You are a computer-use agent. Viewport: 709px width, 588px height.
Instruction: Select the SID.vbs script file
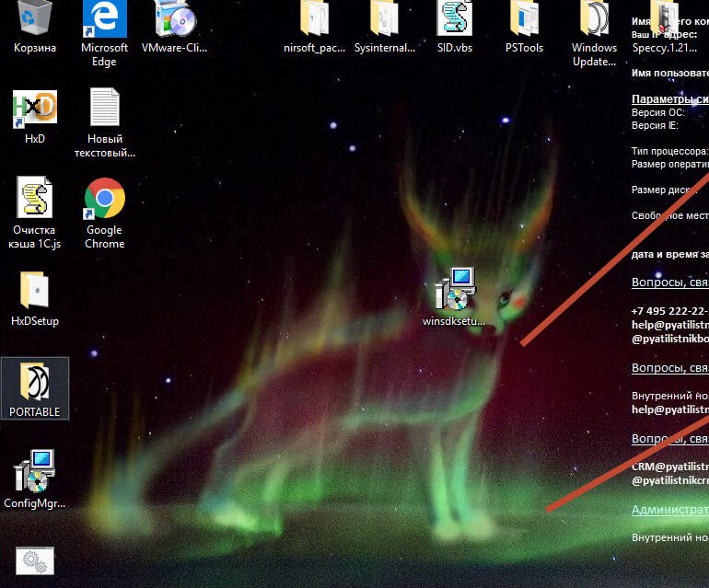455,27
